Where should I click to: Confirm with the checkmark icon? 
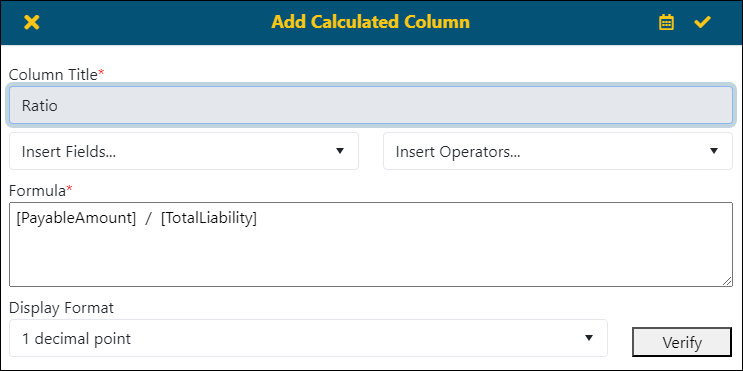click(x=702, y=22)
